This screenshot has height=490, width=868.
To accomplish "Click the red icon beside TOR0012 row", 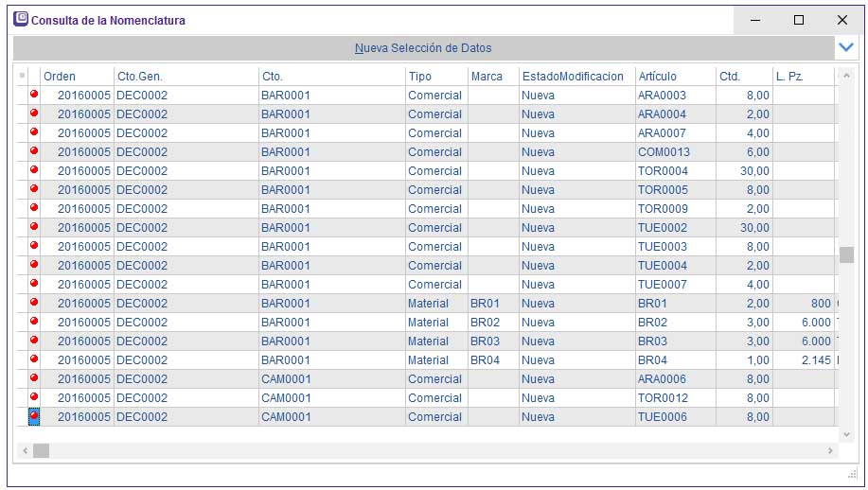I will [x=34, y=397].
